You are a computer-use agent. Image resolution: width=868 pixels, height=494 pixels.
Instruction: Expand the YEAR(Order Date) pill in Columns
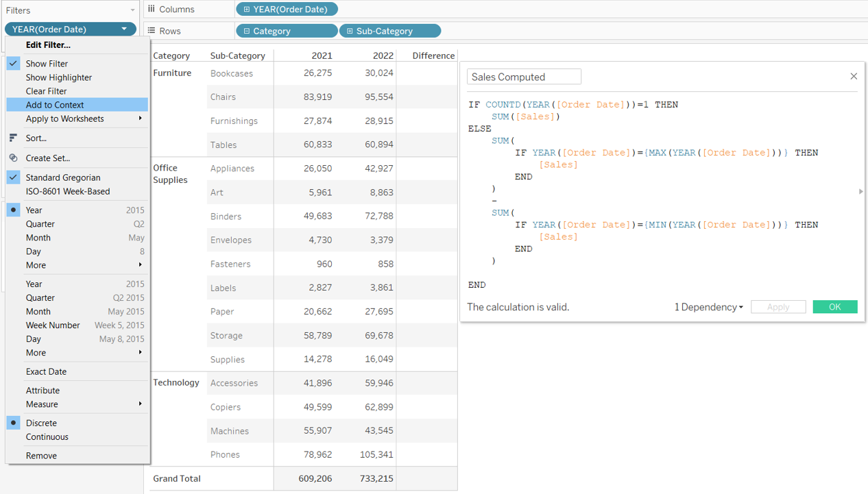click(247, 9)
